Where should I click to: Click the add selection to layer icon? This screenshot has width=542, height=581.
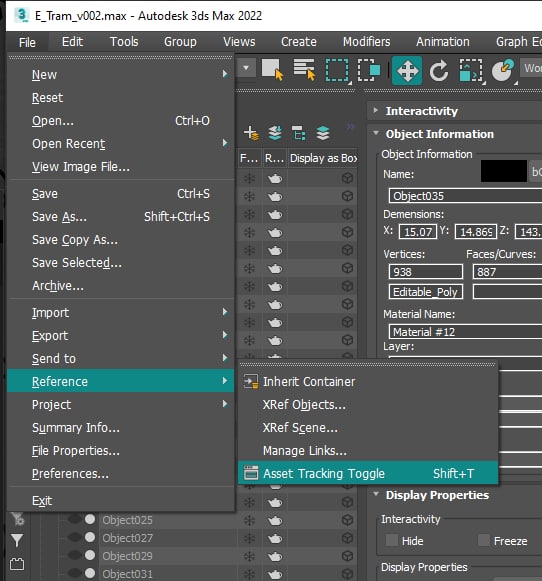point(275,133)
